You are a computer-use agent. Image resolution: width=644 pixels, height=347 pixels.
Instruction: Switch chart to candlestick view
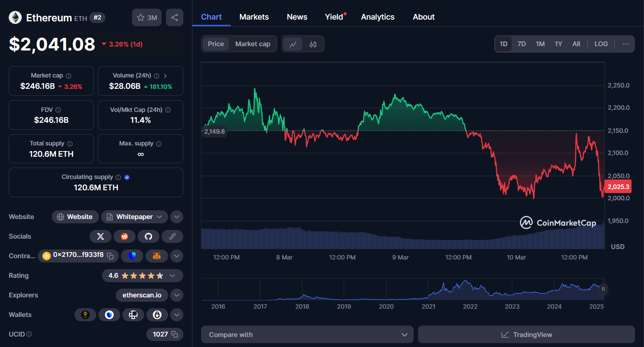pyautogui.click(x=313, y=44)
